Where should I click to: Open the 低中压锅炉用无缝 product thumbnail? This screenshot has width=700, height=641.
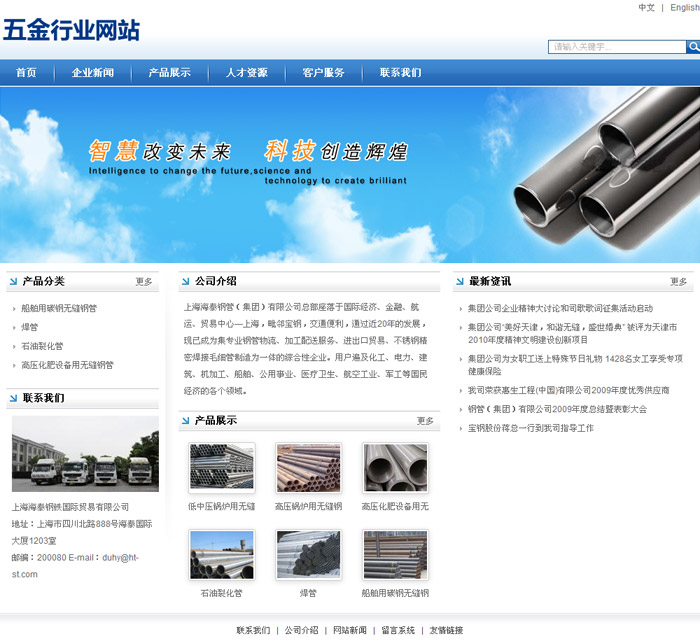coord(221,467)
